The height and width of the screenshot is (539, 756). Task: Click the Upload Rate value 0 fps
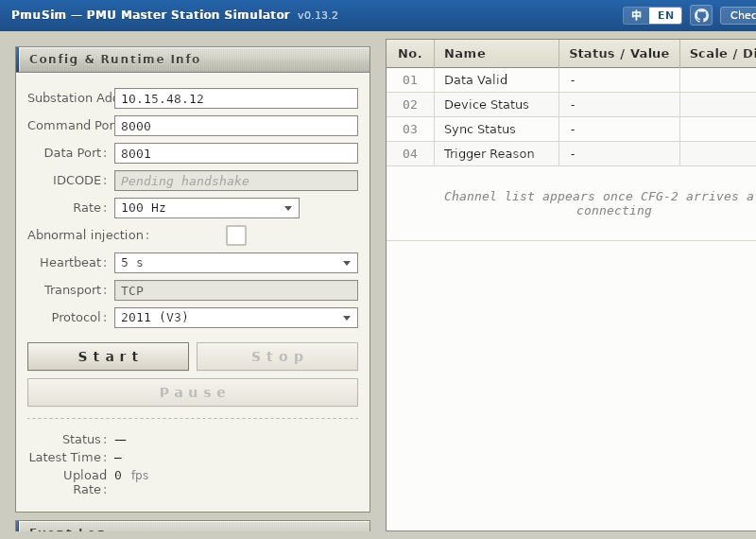point(131,476)
